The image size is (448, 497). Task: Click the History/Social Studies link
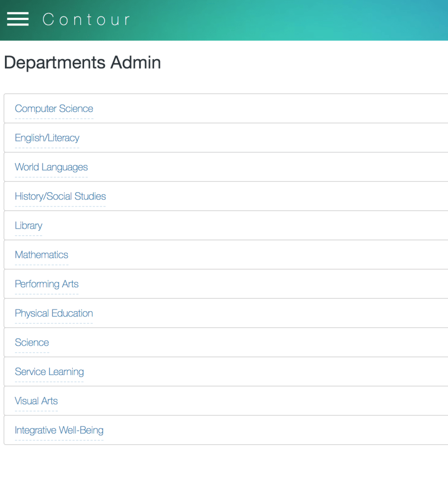[x=60, y=196]
